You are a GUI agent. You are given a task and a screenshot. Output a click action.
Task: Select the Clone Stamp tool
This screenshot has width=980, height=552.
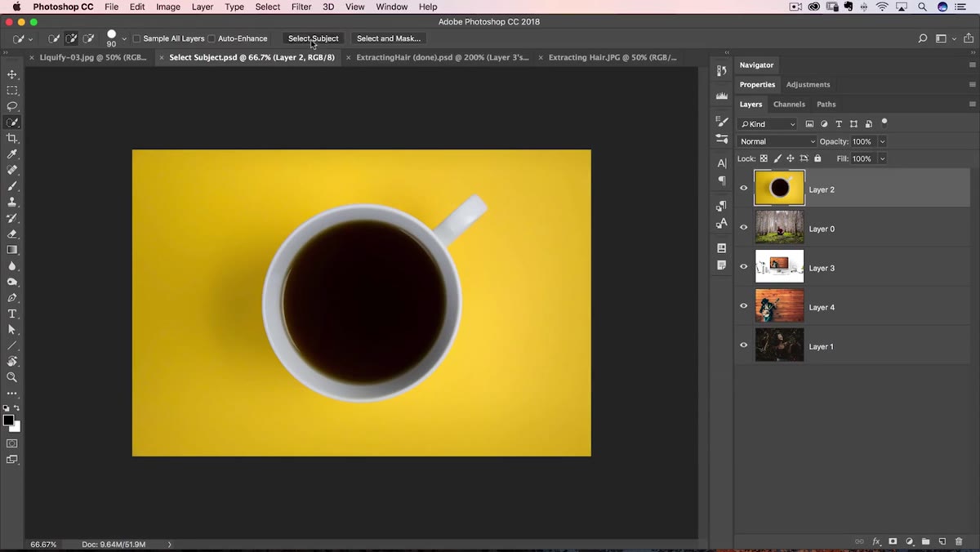pos(12,202)
